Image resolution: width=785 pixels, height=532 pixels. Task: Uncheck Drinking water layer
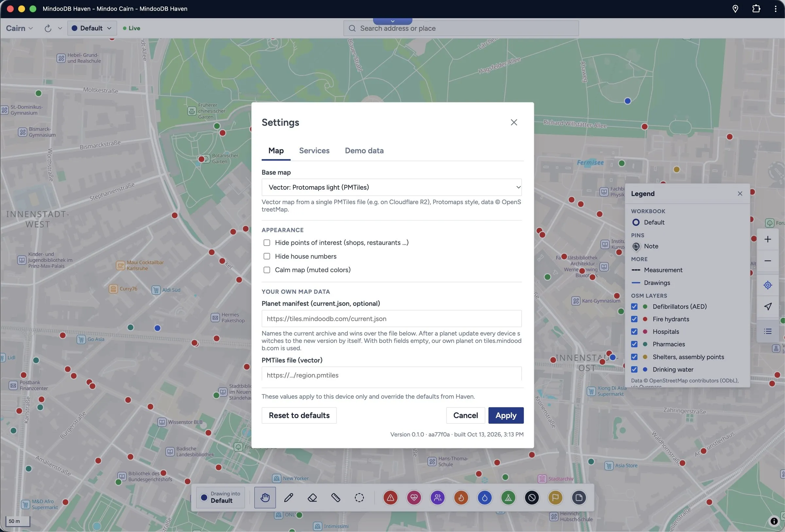coord(634,369)
